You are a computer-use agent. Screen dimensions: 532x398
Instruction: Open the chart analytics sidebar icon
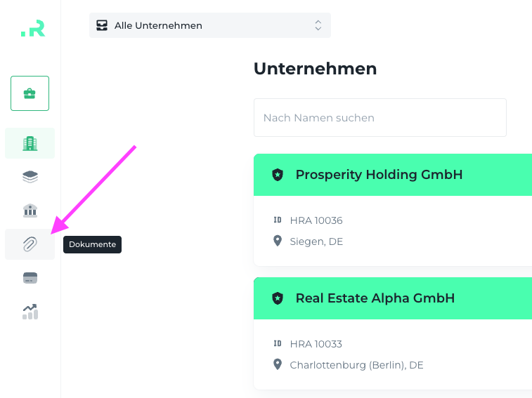(30, 312)
